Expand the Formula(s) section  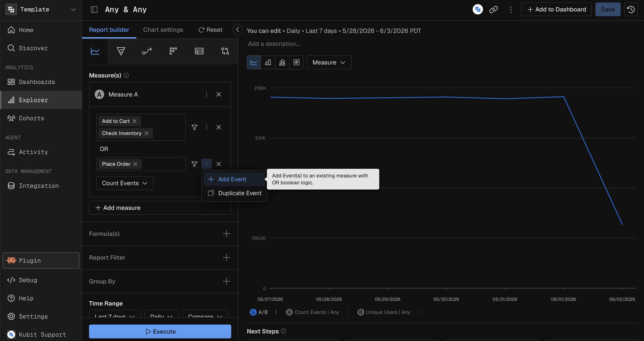pyautogui.click(x=226, y=234)
